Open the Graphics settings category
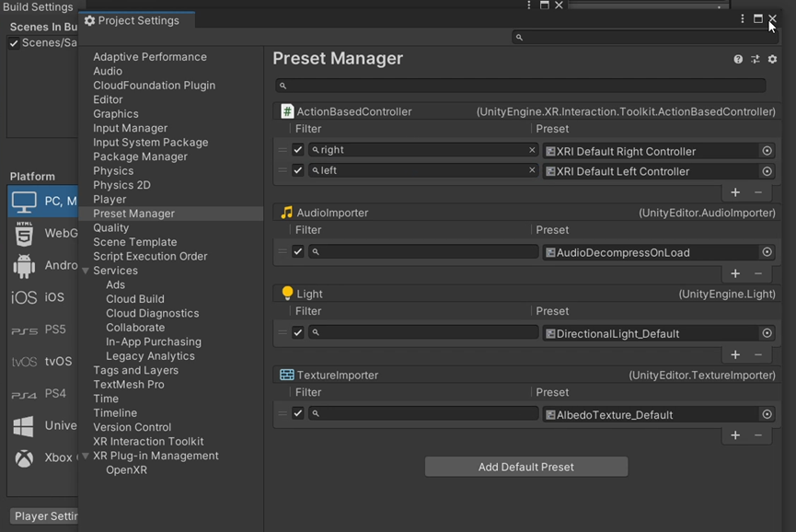796x532 pixels. pyautogui.click(x=116, y=114)
